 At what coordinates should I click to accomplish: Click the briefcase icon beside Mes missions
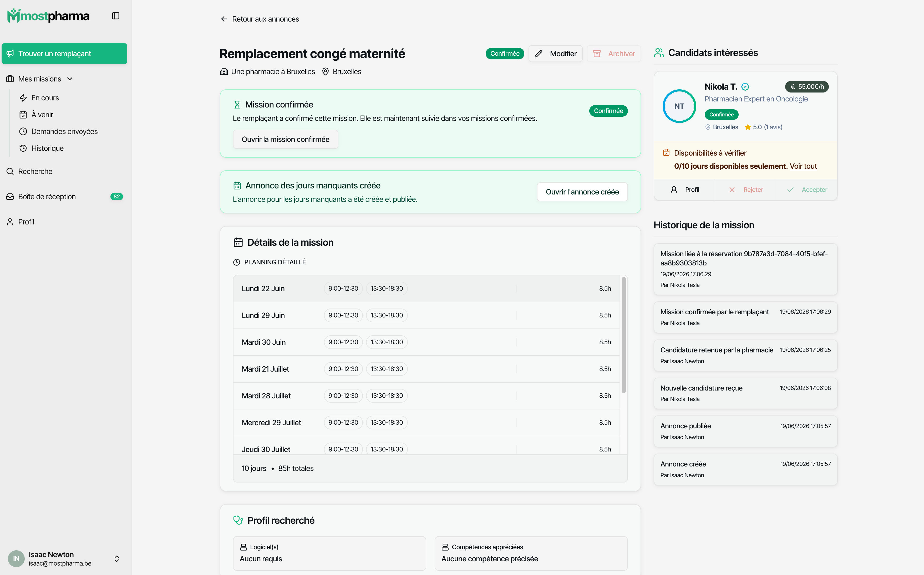(x=10, y=79)
